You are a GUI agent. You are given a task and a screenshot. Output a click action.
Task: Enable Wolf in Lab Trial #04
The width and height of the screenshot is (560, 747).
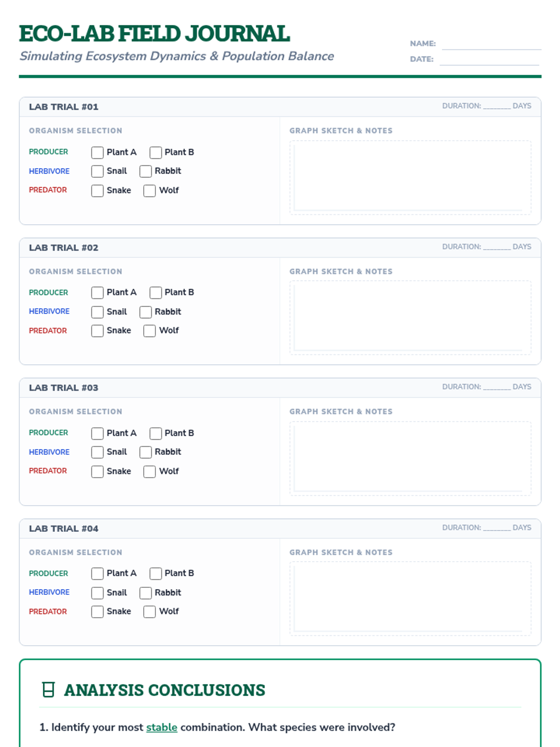click(149, 612)
